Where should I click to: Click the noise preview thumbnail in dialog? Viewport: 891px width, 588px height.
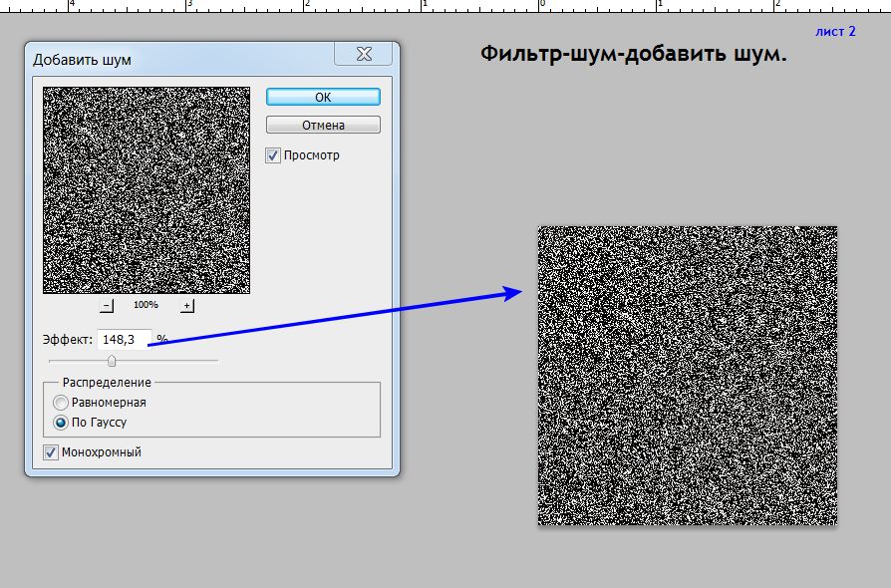click(147, 190)
